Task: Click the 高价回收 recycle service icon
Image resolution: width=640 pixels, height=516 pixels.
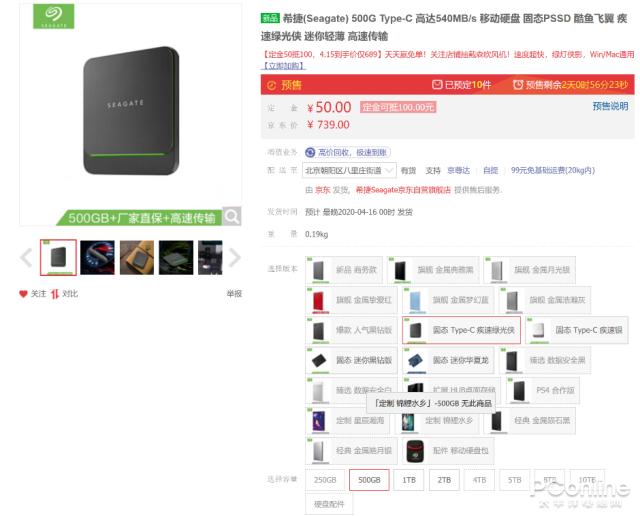Action: click(310, 152)
